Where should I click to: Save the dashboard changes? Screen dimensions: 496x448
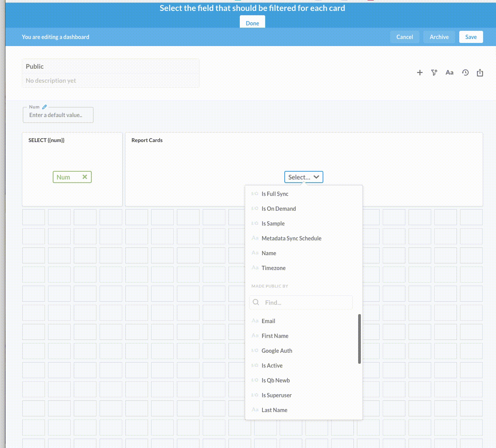tap(471, 37)
